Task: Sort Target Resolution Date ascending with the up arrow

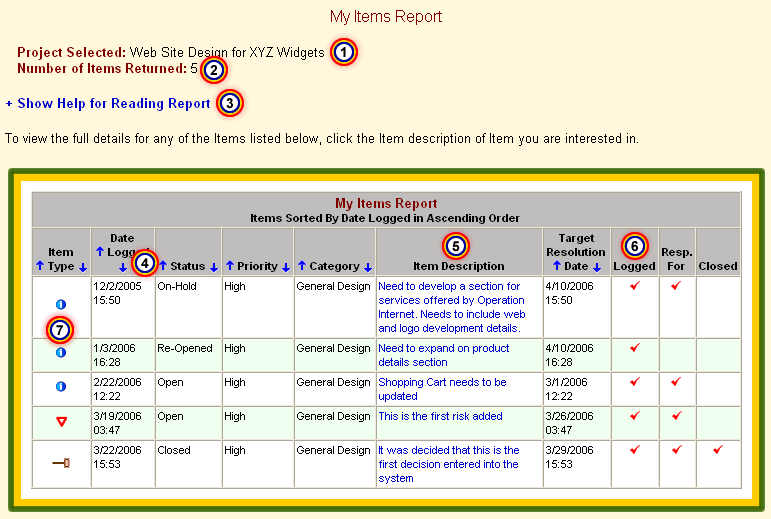Action: [556, 266]
